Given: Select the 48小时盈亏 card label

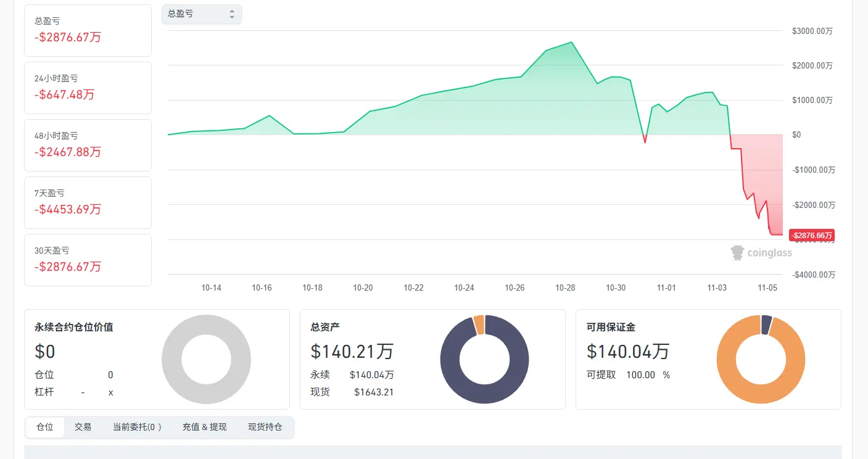Looking at the screenshot, I should (x=56, y=136).
